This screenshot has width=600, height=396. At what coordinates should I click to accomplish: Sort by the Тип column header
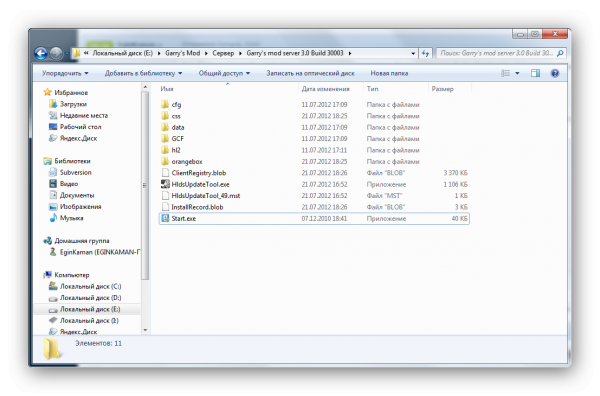pyautogui.click(x=396, y=89)
